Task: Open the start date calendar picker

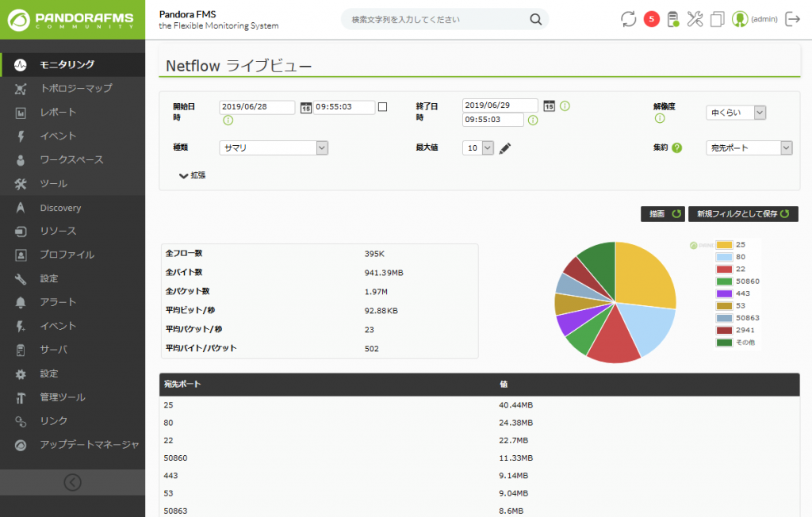Action: click(x=306, y=106)
